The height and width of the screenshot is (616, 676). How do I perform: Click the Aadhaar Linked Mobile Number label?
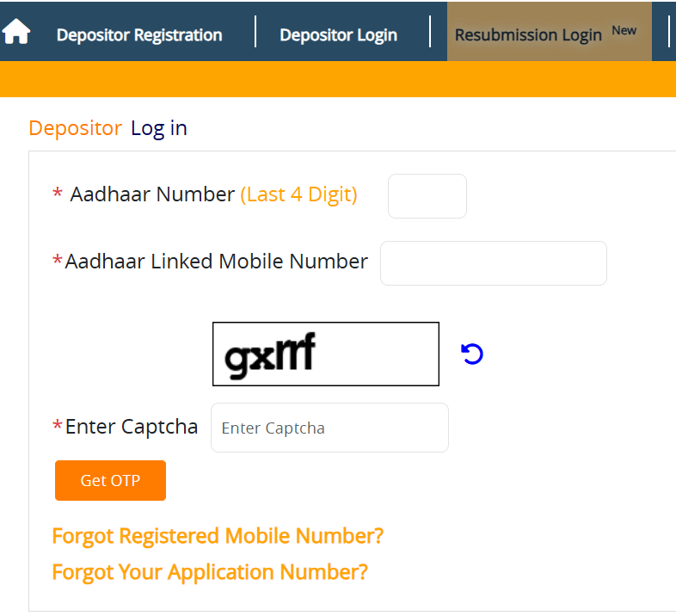click(x=216, y=262)
